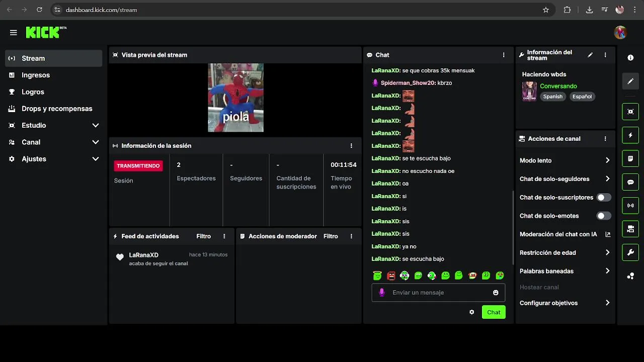Image resolution: width=644 pixels, height=362 pixels.
Task: Insert the halo angel green emote
Action: click(x=377, y=276)
